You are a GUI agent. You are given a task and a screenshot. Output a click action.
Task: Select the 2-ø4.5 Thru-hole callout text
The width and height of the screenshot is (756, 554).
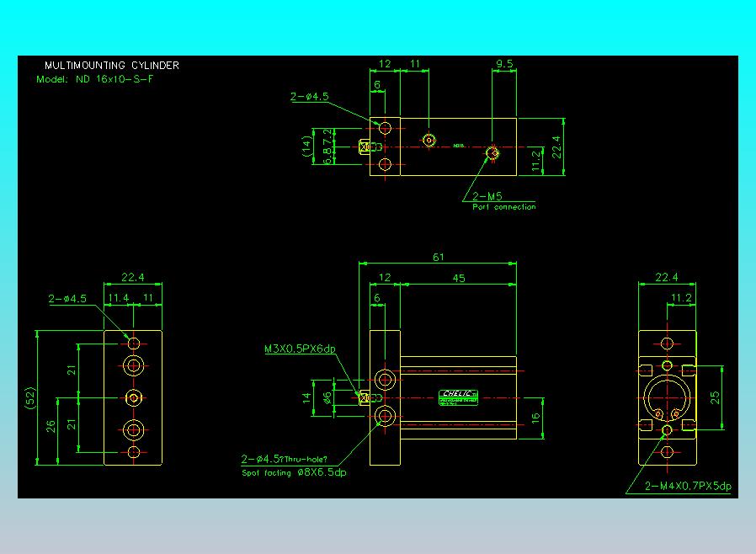[x=284, y=459]
